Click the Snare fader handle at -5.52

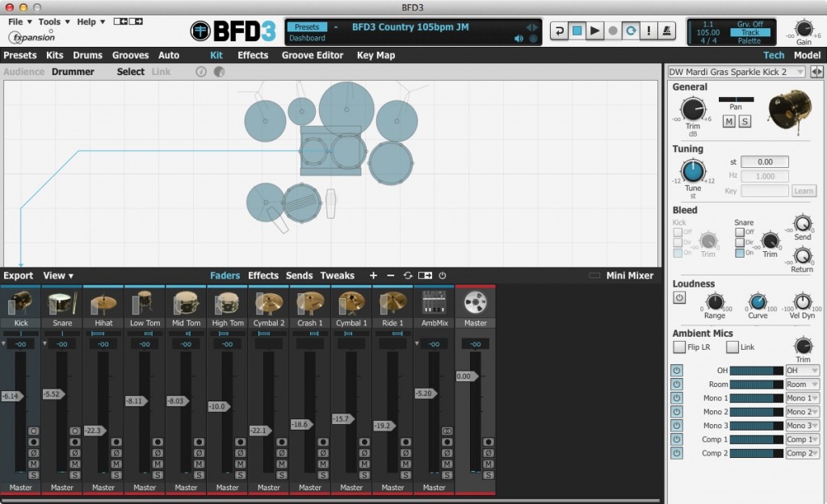(x=53, y=394)
